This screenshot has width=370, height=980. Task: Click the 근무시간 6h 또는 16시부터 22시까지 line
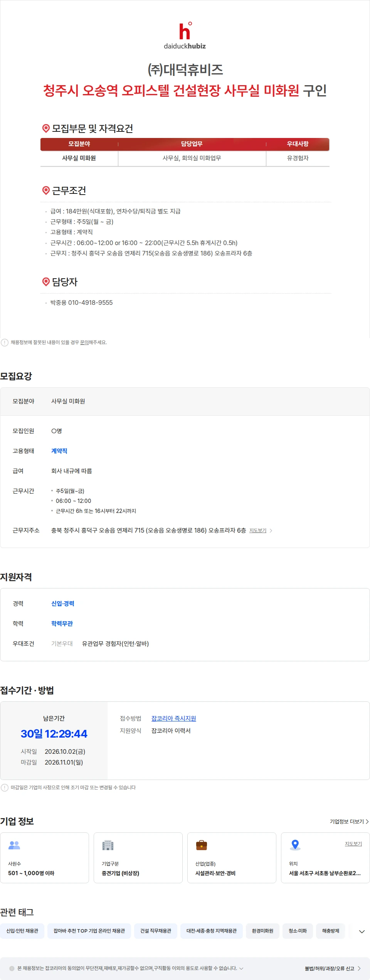(96, 511)
